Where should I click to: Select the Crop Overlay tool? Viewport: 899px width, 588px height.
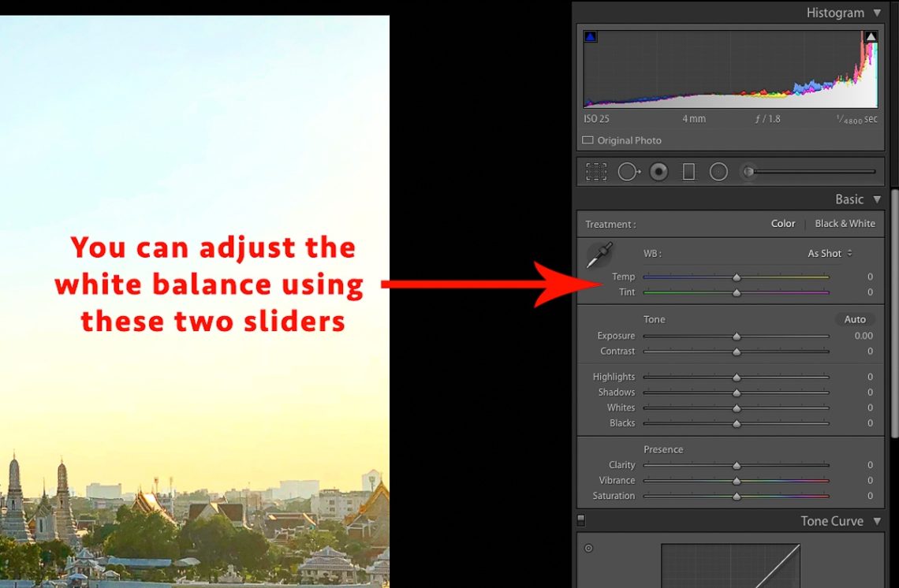click(596, 171)
